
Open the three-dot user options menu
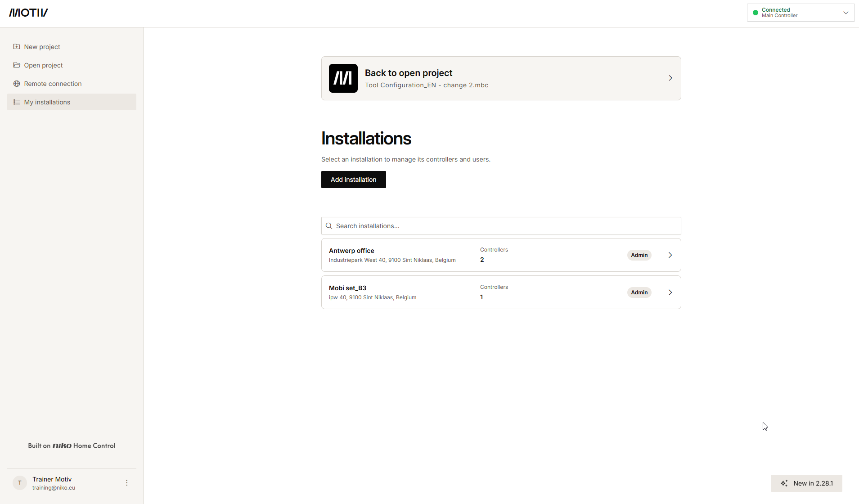(127, 483)
